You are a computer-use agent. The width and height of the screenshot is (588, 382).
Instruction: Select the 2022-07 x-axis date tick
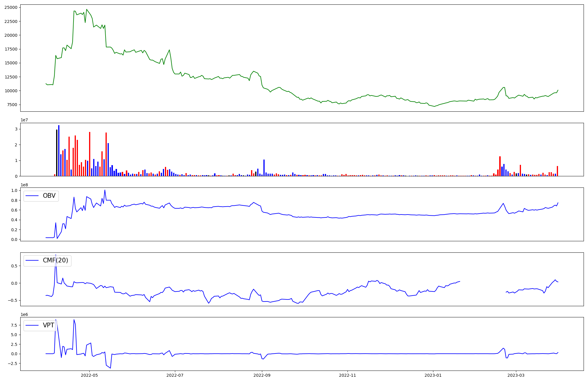[175, 375]
